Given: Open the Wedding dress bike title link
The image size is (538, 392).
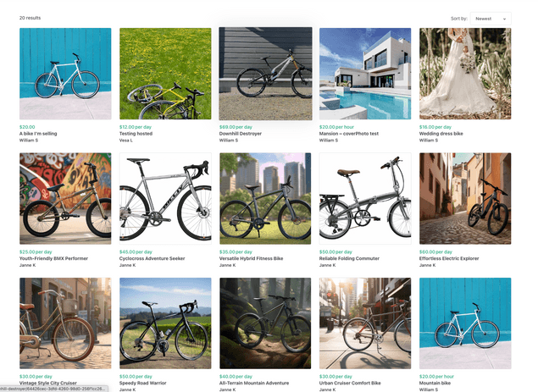Looking at the screenshot, I should (x=441, y=134).
